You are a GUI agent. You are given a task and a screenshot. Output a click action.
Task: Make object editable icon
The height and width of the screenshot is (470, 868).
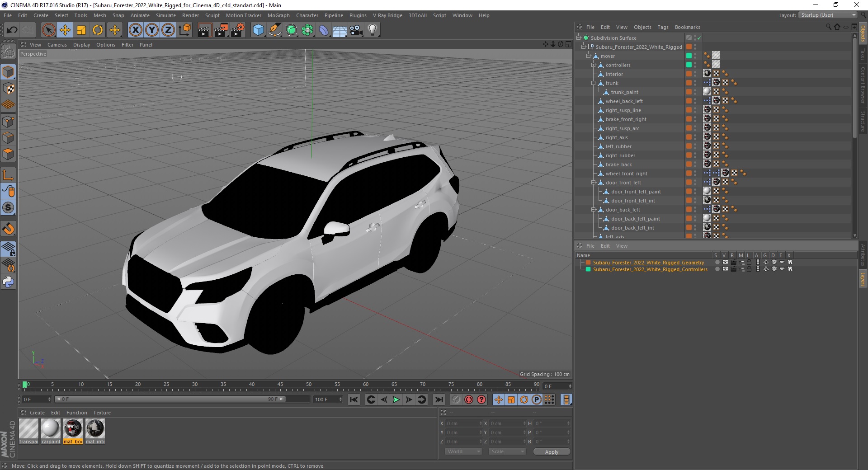tap(8, 52)
